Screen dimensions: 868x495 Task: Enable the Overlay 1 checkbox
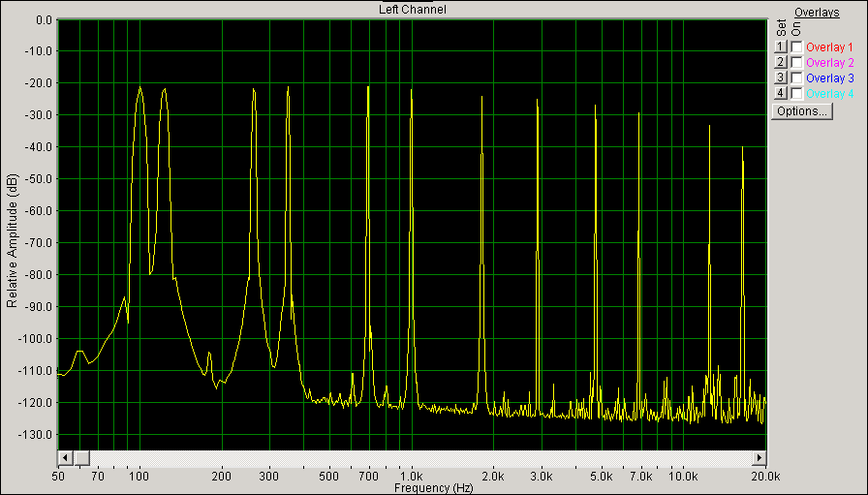[796, 47]
